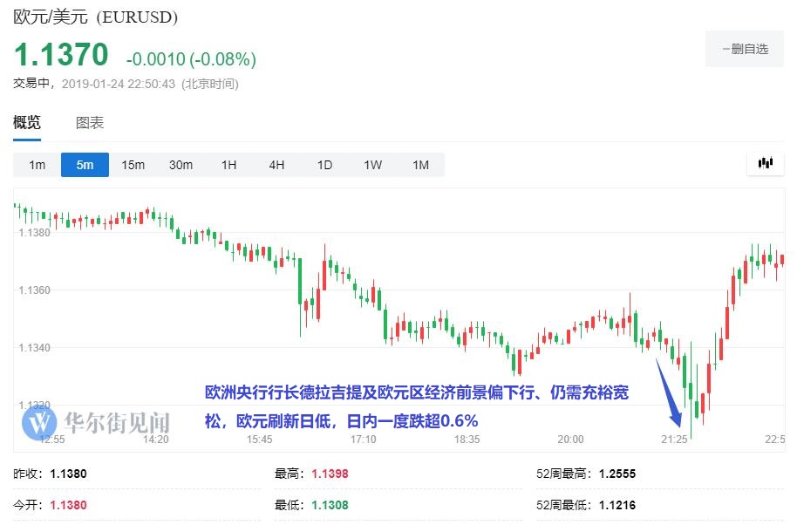Screen dimensions: 797x532
Task: Remove EURUSD from watchlist button
Action: pyautogui.click(x=745, y=49)
